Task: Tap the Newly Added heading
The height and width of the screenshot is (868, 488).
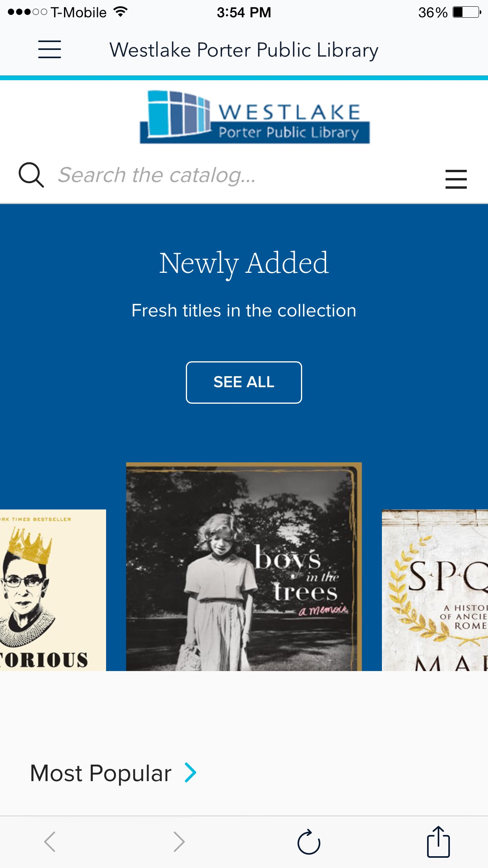Action: click(x=244, y=263)
